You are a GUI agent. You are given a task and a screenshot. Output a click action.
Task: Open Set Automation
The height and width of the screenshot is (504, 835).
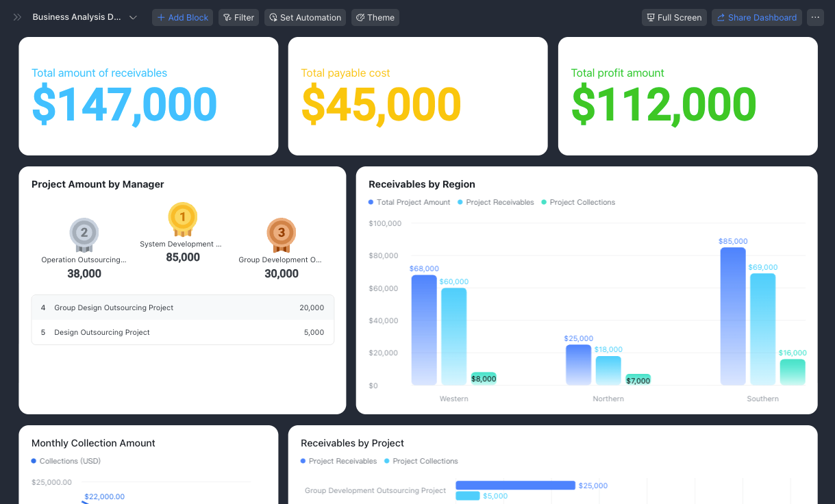pyautogui.click(x=305, y=17)
